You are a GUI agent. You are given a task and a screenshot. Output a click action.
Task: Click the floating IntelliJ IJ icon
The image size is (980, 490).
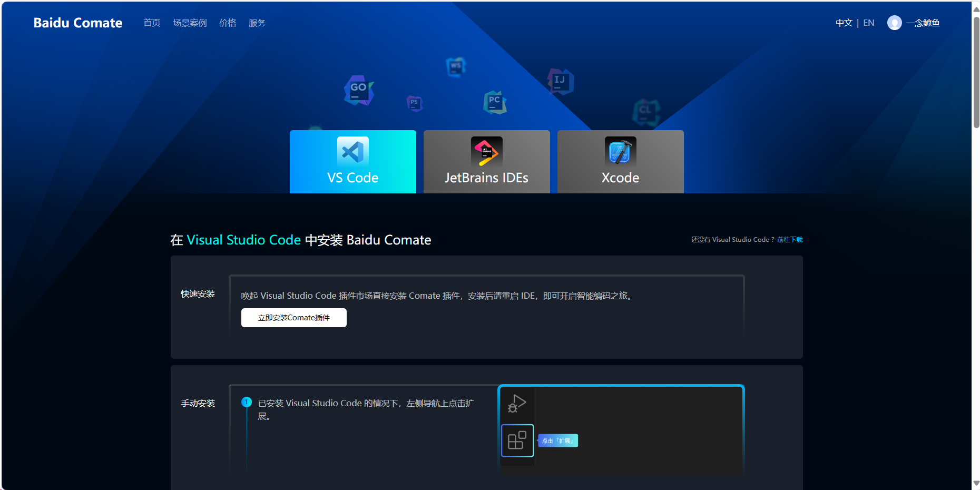click(560, 82)
